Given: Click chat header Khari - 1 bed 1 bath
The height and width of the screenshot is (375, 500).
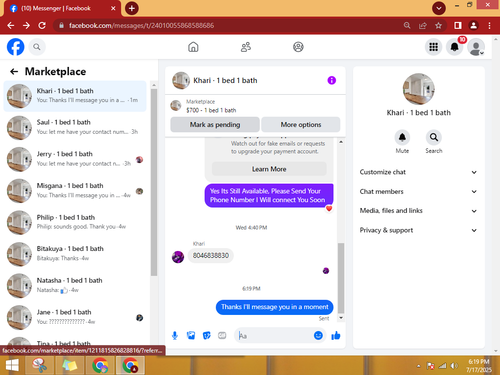Looking at the screenshot, I should point(225,80).
